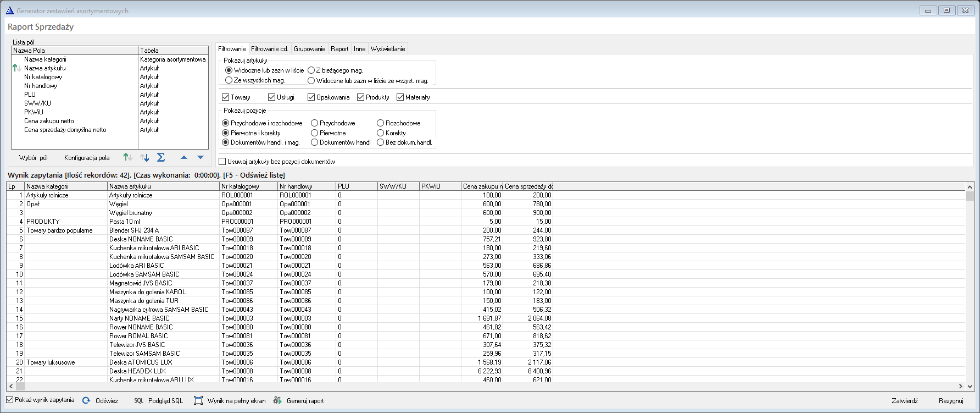Show results full screen via Wynik na pełny ekran
980x413 pixels.
pos(230,401)
